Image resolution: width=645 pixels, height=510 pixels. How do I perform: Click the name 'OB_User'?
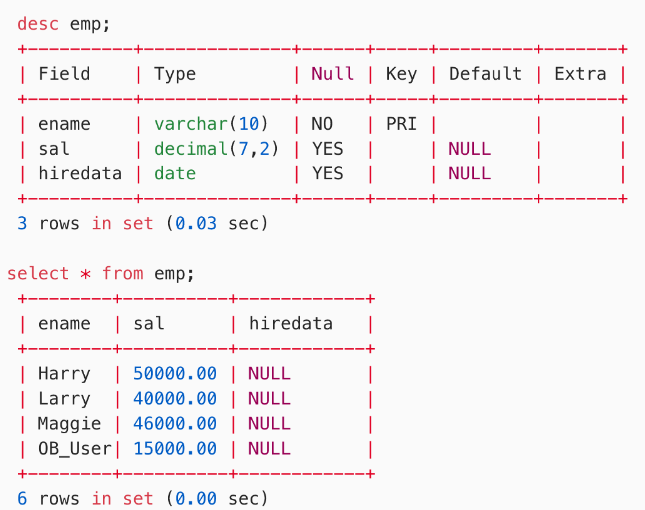[75, 449]
